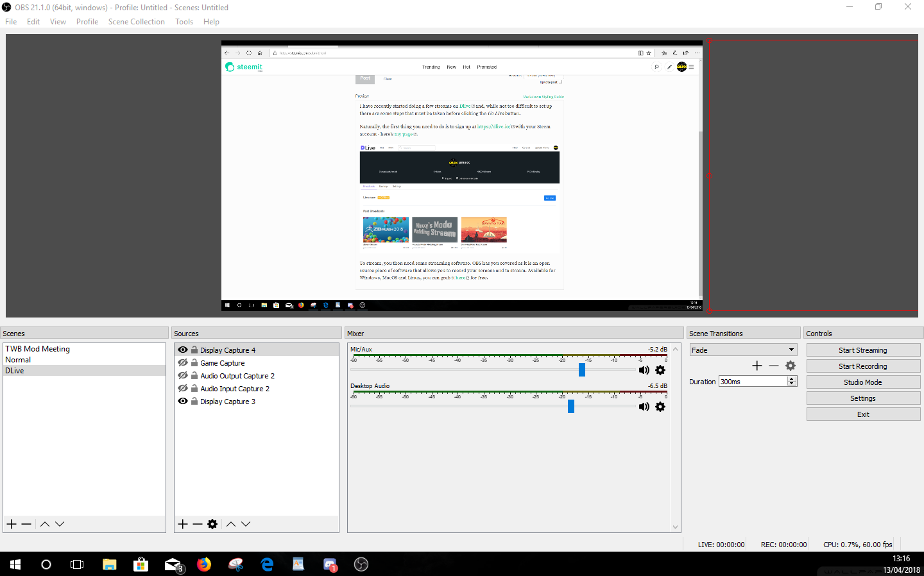Viewport: 924px width, 576px height.
Task: Open Task View from taskbar
Action: click(77, 564)
